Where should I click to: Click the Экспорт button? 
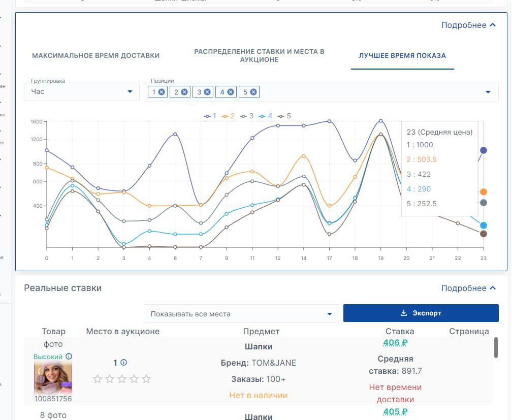click(x=421, y=313)
